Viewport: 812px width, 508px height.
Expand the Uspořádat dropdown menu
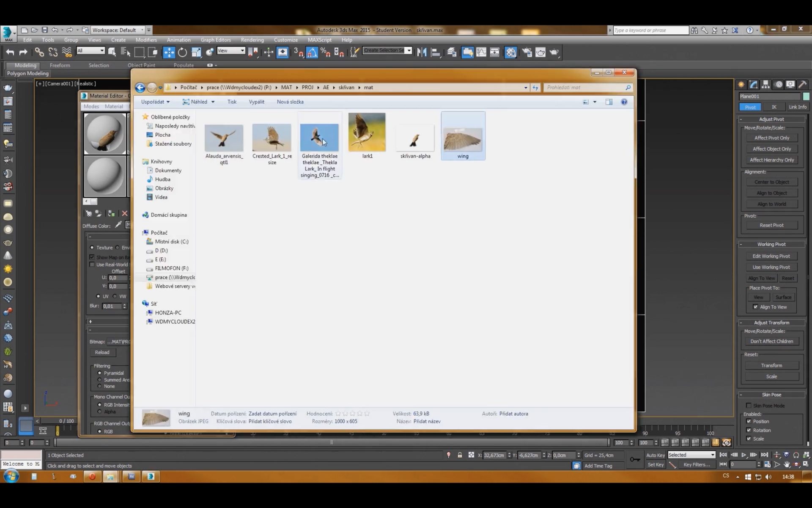[x=155, y=102]
